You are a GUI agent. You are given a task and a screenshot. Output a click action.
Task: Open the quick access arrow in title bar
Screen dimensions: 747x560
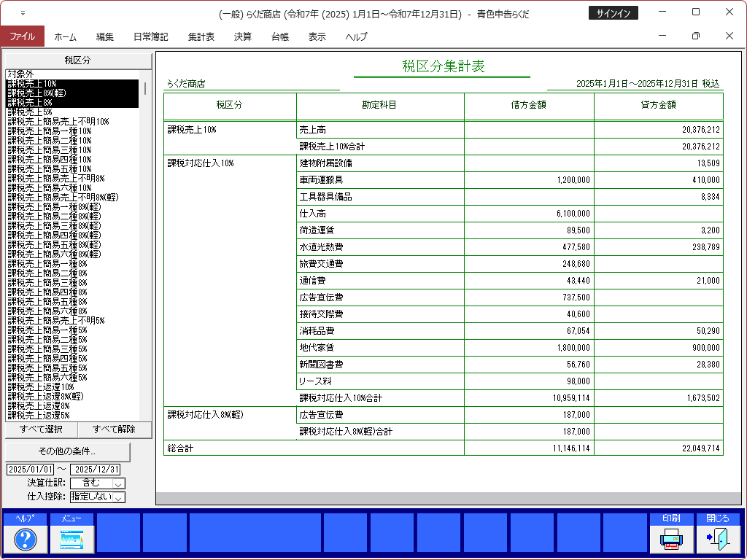click(23, 13)
